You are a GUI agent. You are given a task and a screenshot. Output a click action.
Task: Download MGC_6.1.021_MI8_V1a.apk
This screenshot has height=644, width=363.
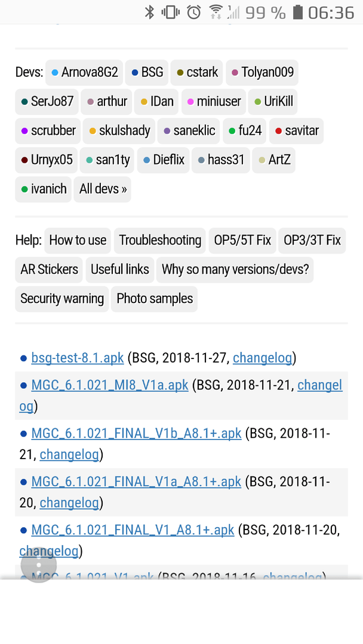tap(110, 385)
